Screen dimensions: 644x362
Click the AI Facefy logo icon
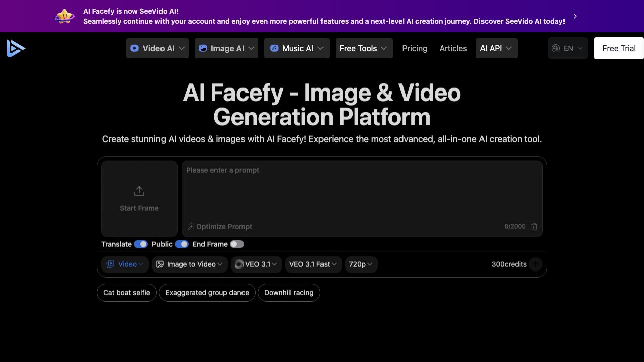[x=16, y=48]
